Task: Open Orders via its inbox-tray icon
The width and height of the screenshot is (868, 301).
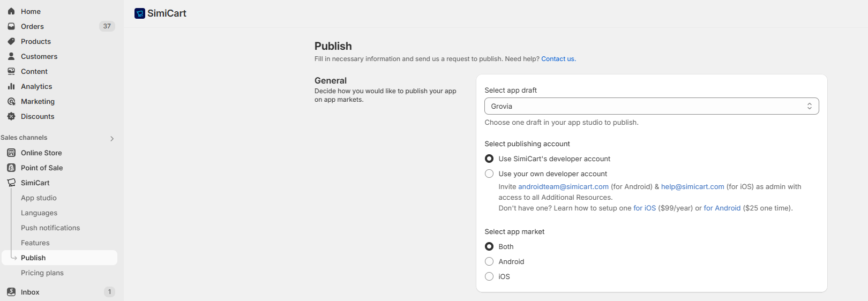Action: pos(11,26)
